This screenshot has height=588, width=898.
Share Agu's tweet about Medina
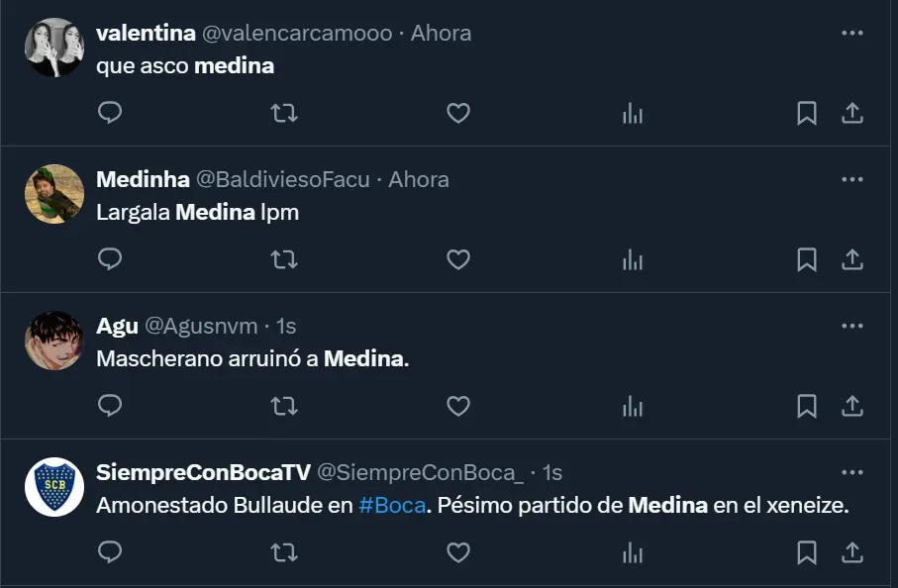coord(851,407)
